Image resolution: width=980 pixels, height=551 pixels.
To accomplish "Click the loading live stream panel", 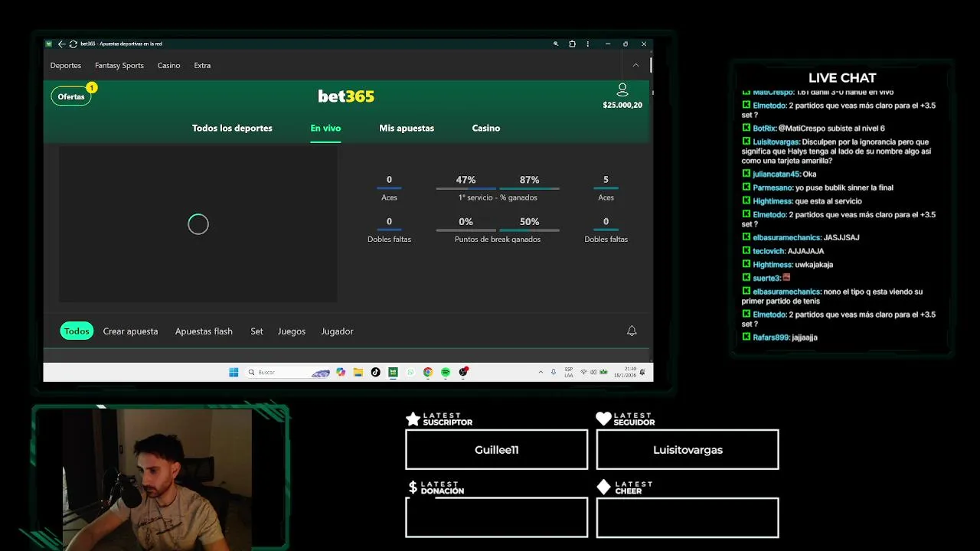I will pos(198,224).
